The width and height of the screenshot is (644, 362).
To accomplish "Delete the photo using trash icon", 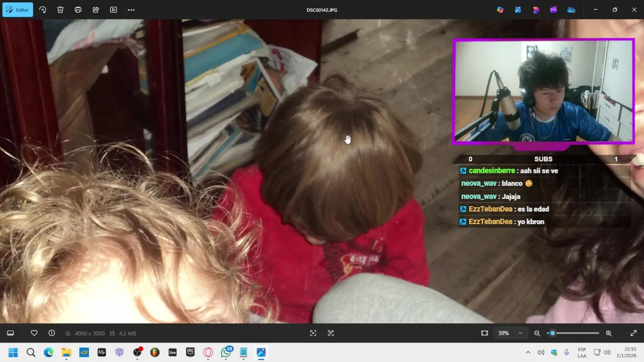I will [x=60, y=10].
